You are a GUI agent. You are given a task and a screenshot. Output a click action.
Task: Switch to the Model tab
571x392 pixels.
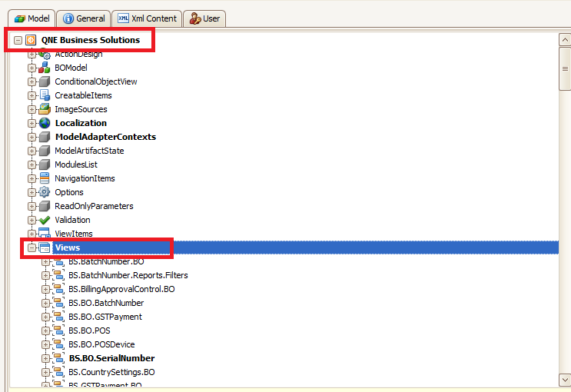pos(32,18)
